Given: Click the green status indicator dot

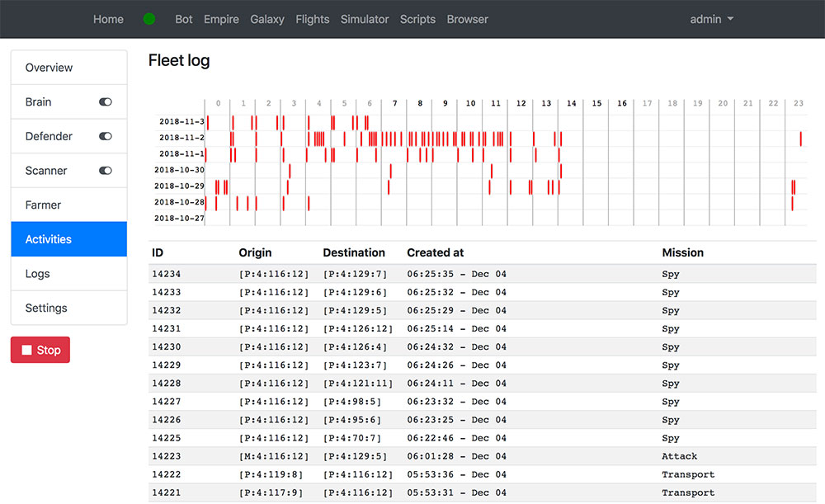Looking at the screenshot, I should [x=149, y=19].
